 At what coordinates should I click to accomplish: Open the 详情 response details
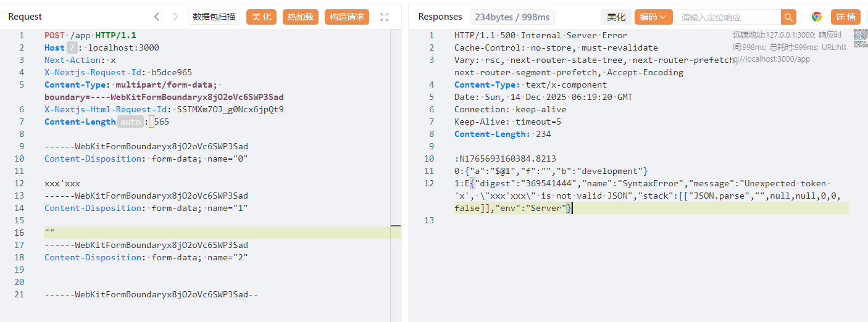tap(846, 17)
